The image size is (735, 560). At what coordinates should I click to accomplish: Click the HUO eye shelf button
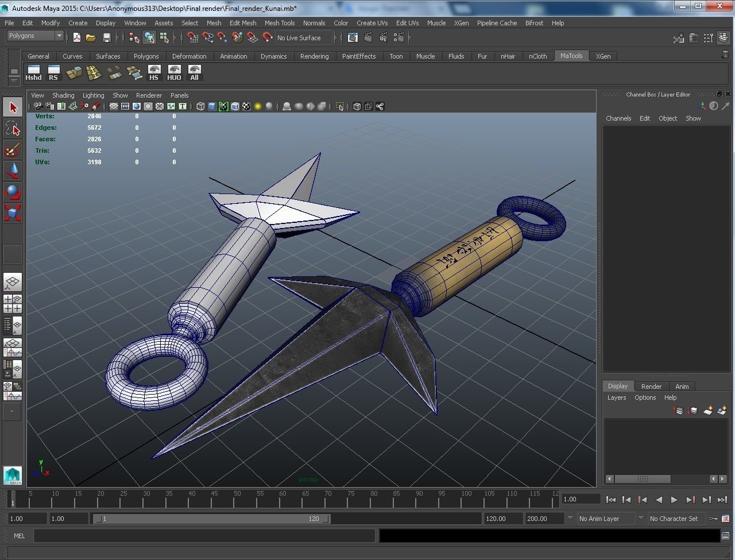tap(174, 73)
